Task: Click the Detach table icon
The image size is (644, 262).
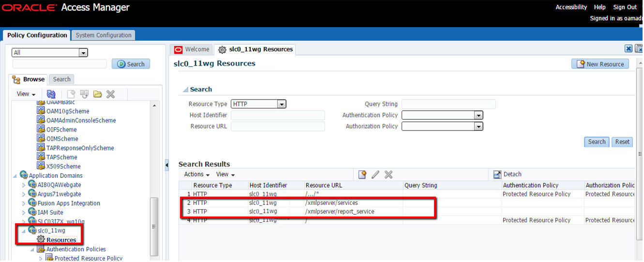Action: click(497, 175)
